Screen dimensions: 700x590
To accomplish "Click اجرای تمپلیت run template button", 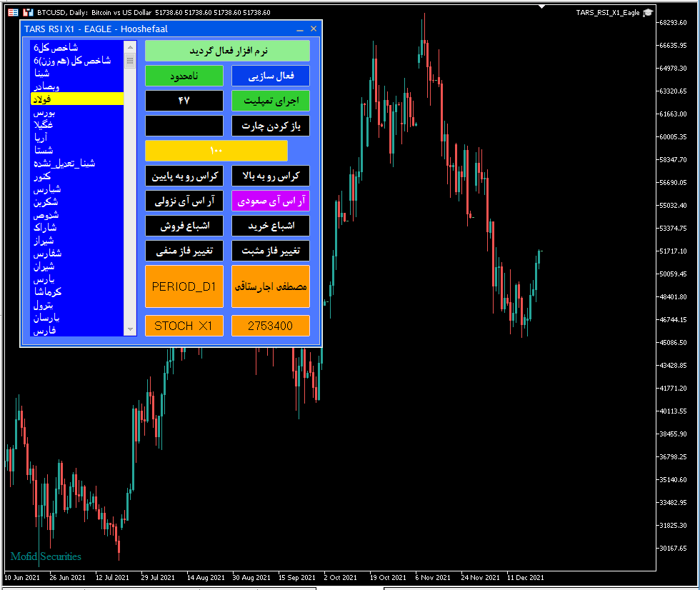I will click(x=271, y=101).
